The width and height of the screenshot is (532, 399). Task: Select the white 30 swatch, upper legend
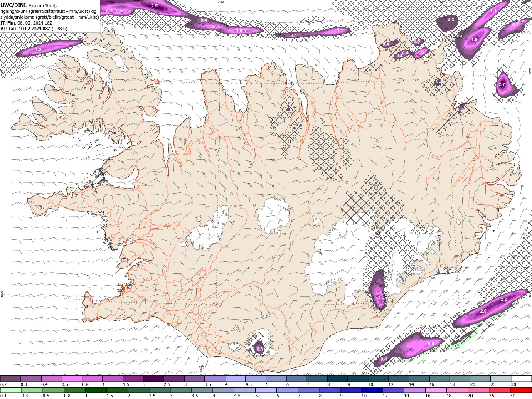pyautogui.click(x=521, y=379)
